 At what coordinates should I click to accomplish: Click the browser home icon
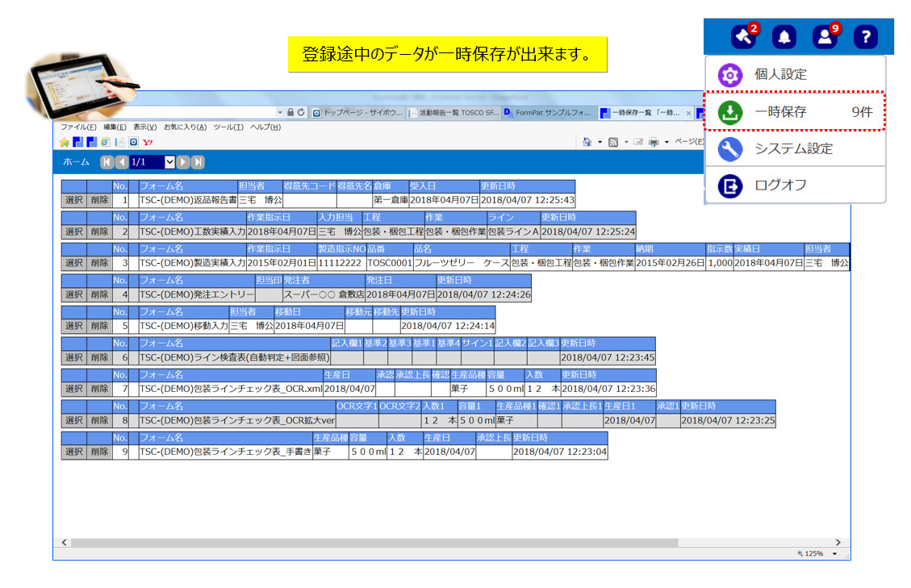coord(587,142)
